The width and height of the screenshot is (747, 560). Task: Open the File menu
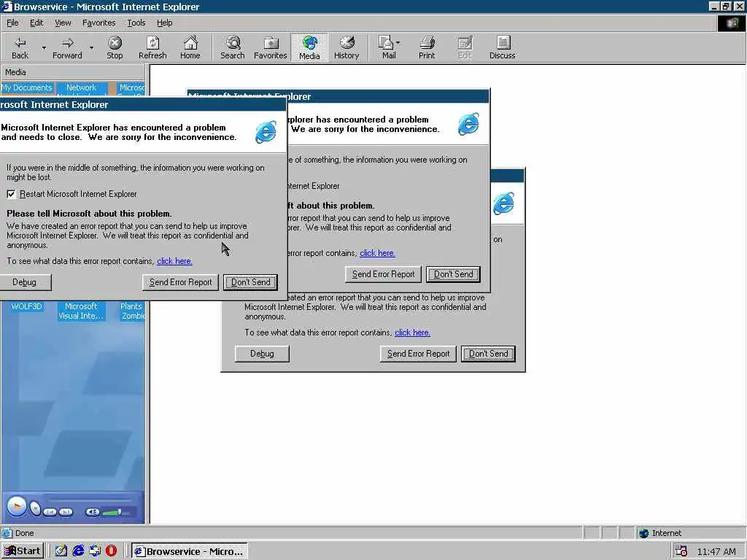tap(12, 23)
